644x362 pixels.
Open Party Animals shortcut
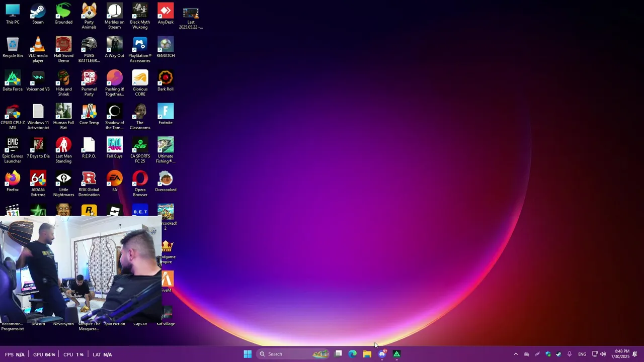point(89,16)
